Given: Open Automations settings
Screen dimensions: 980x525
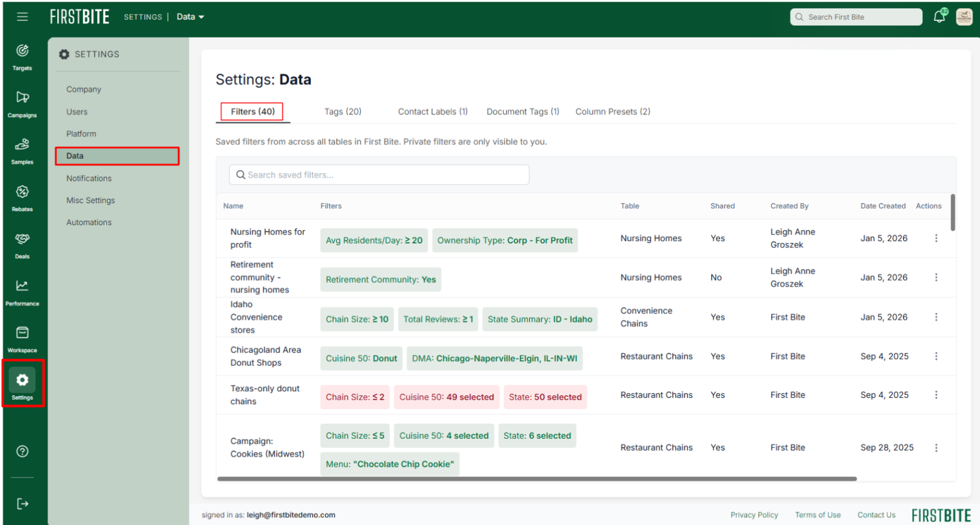Looking at the screenshot, I should coord(89,222).
